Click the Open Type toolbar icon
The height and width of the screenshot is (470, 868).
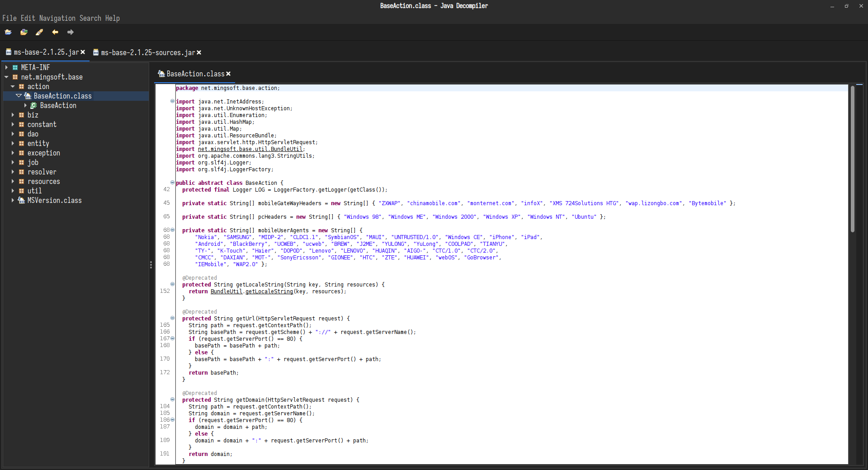(24, 32)
